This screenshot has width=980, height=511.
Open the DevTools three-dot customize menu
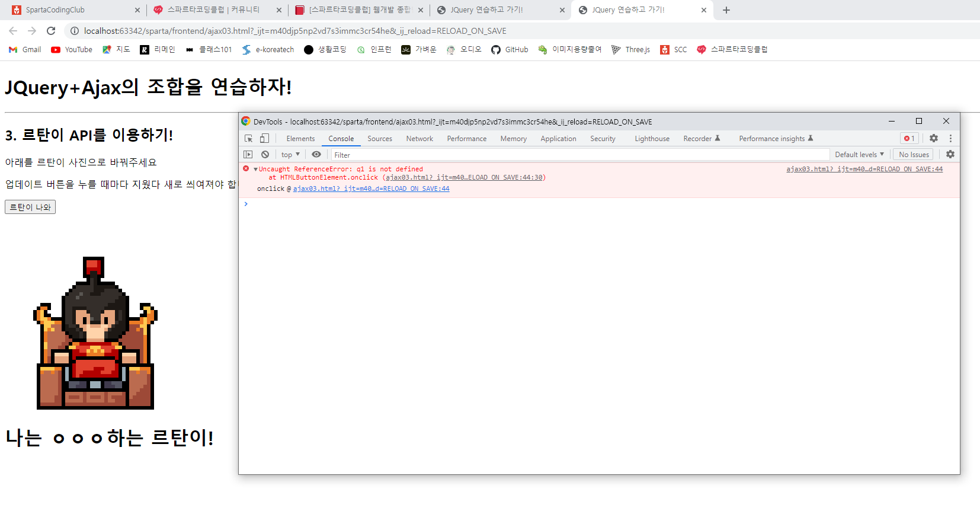(950, 138)
